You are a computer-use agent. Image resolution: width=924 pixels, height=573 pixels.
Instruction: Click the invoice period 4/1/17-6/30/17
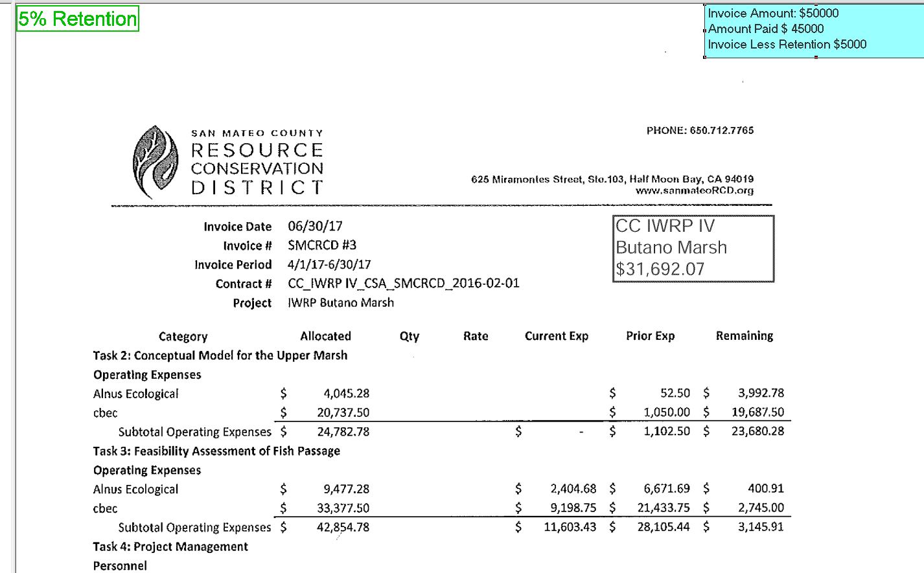(x=329, y=265)
